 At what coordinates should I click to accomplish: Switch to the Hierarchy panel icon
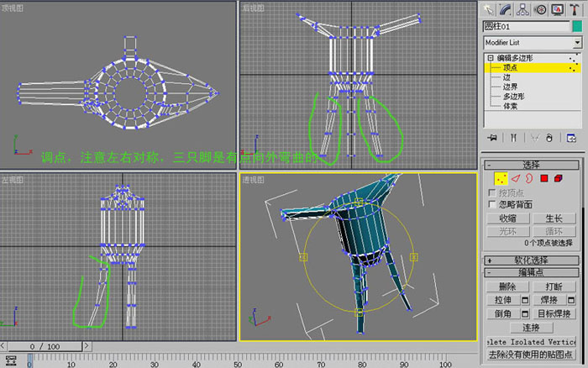click(522, 9)
